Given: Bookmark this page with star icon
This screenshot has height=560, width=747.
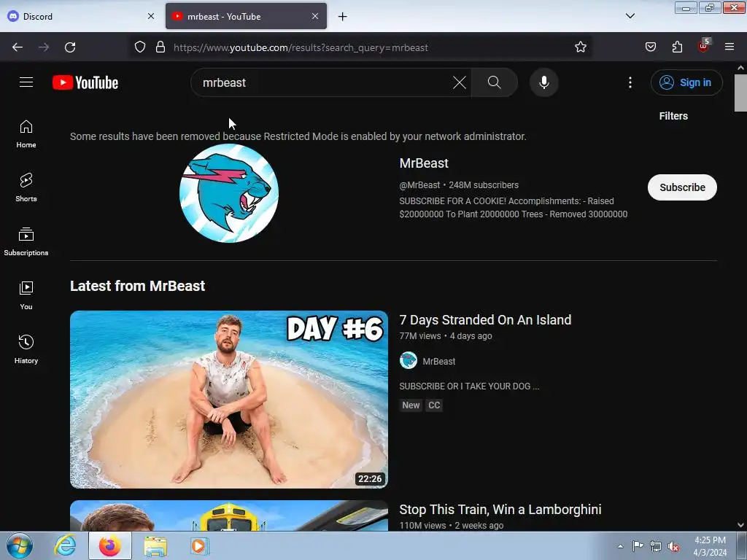Looking at the screenshot, I should (580, 47).
